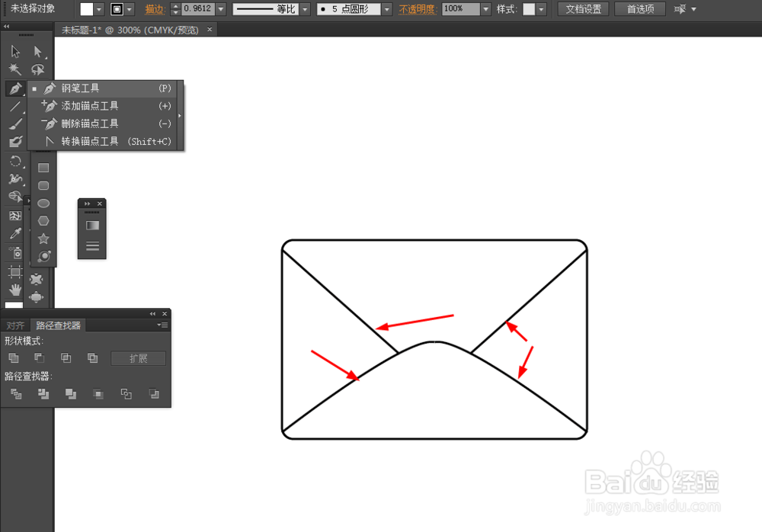Choose the Polygon tool in shape flyout
The height and width of the screenshot is (532, 762).
(x=43, y=221)
